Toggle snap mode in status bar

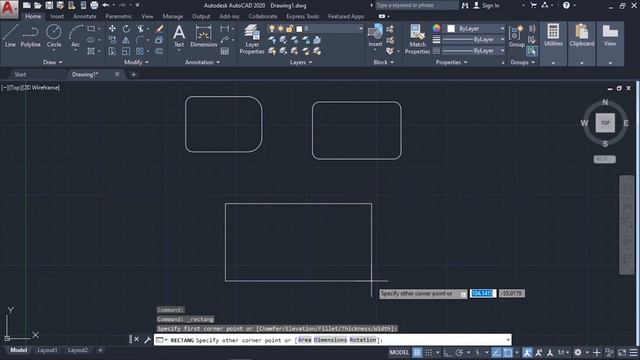(429, 352)
